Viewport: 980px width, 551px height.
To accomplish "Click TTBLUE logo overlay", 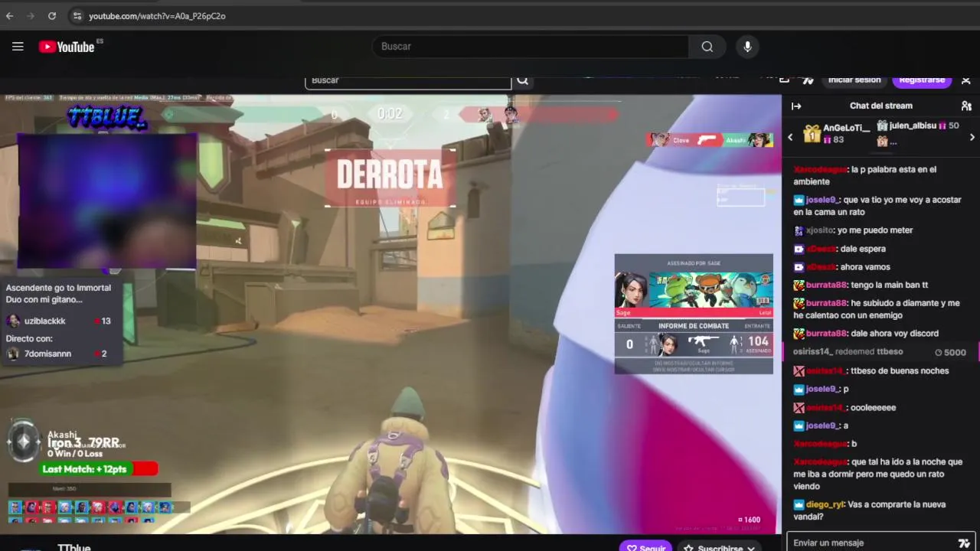I will 106,117.
